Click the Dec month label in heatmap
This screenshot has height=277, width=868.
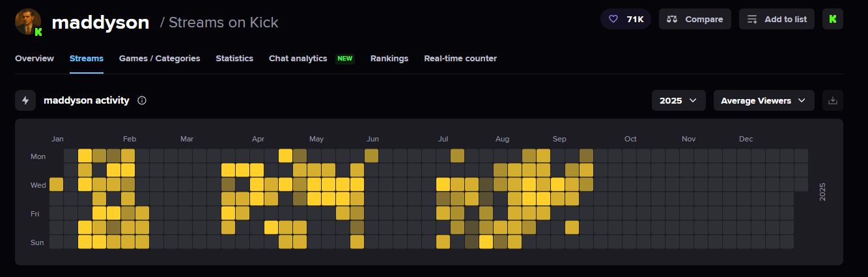point(746,139)
